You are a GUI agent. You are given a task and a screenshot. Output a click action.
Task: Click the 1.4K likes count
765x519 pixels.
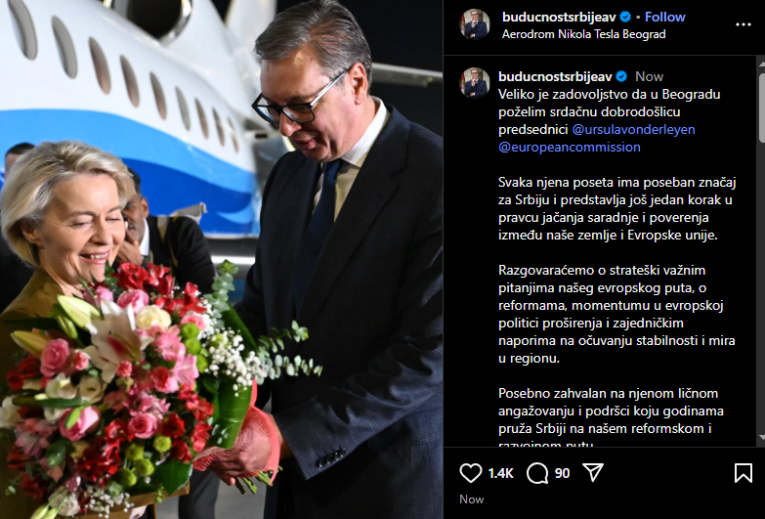point(501,473)
